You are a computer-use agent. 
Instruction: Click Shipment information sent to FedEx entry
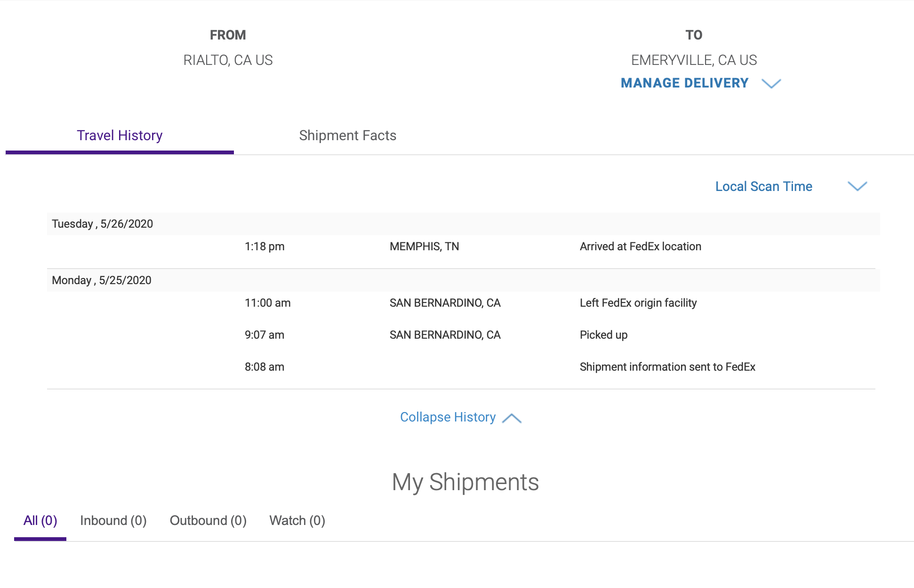(x=667, y=367)
